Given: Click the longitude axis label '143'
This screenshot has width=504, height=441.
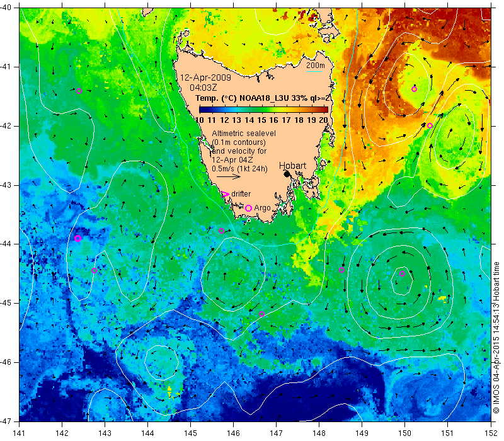Looking at the screenshot, I should pos(105,433).
